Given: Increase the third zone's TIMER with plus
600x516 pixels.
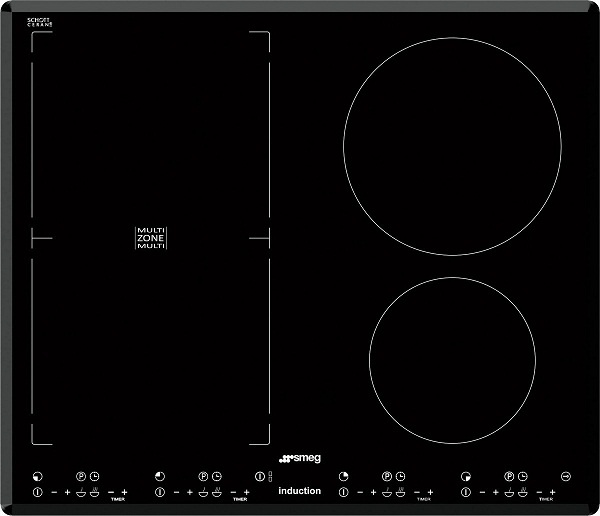Looking at the screenshot, I should [430, 492].
